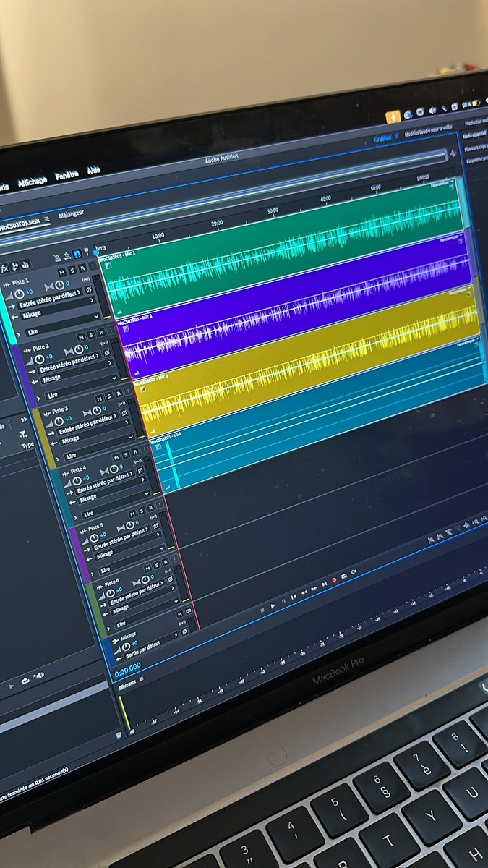Open the Audio essentiel panel tab

point(475,135)
